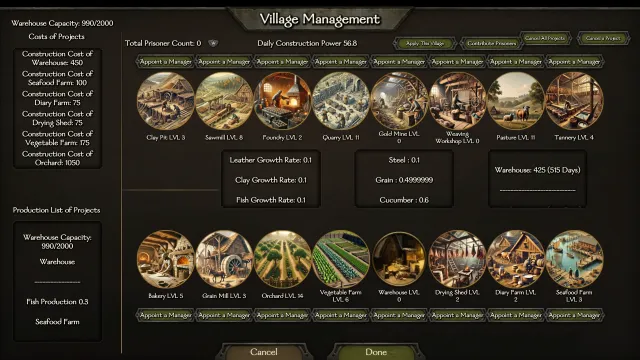Appoint a manager for the Tannery
This screenshot has height=360, width=640.
(574, 62)
